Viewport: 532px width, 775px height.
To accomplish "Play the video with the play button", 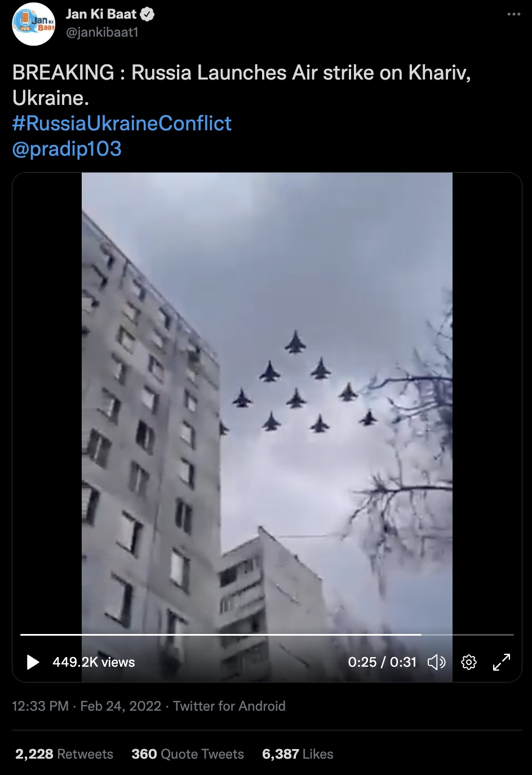I will [x=33, y=662].
